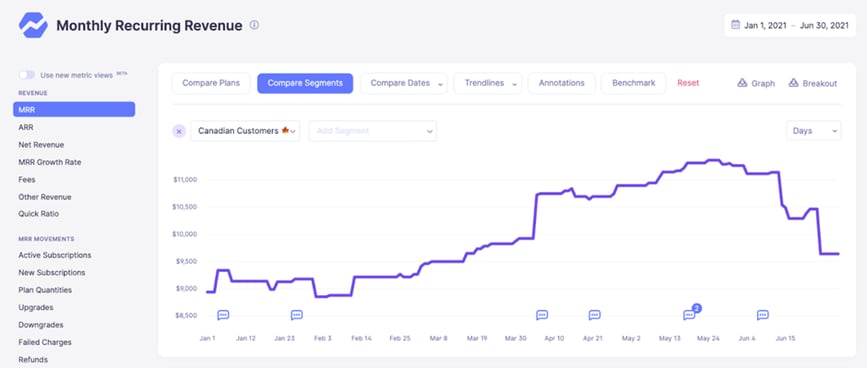Open Upgrades in sidebar
The image size is (867, 368).
click(36, 307)
